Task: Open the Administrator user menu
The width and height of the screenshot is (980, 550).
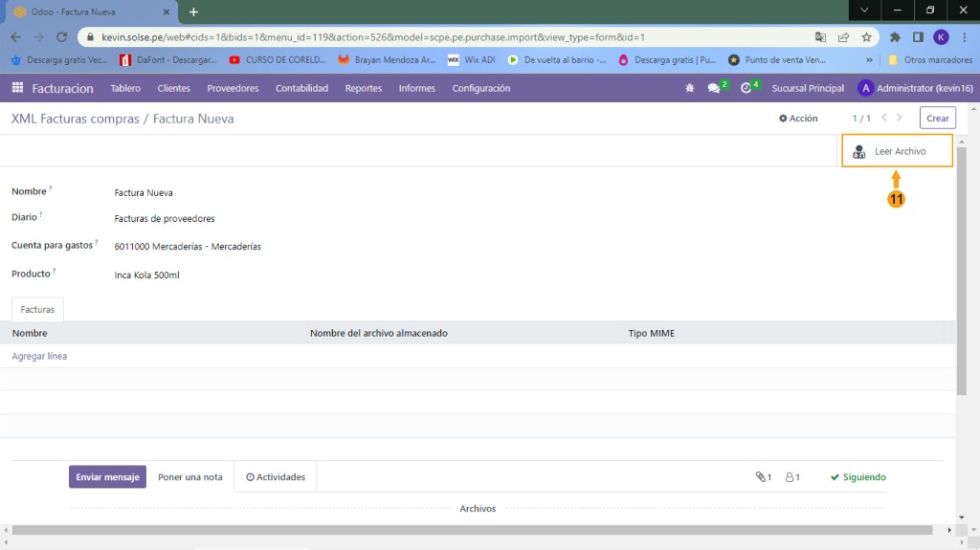Action: tap(914, 88)
